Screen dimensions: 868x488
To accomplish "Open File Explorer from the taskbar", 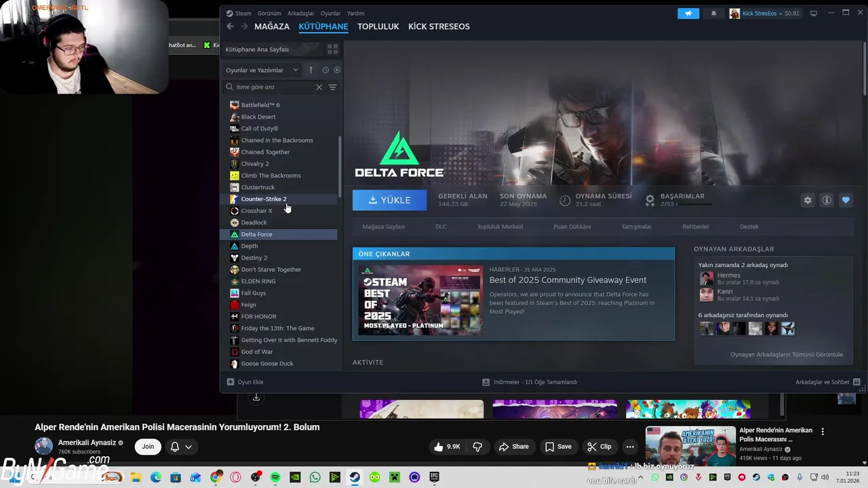I will [x=136, y=477].
